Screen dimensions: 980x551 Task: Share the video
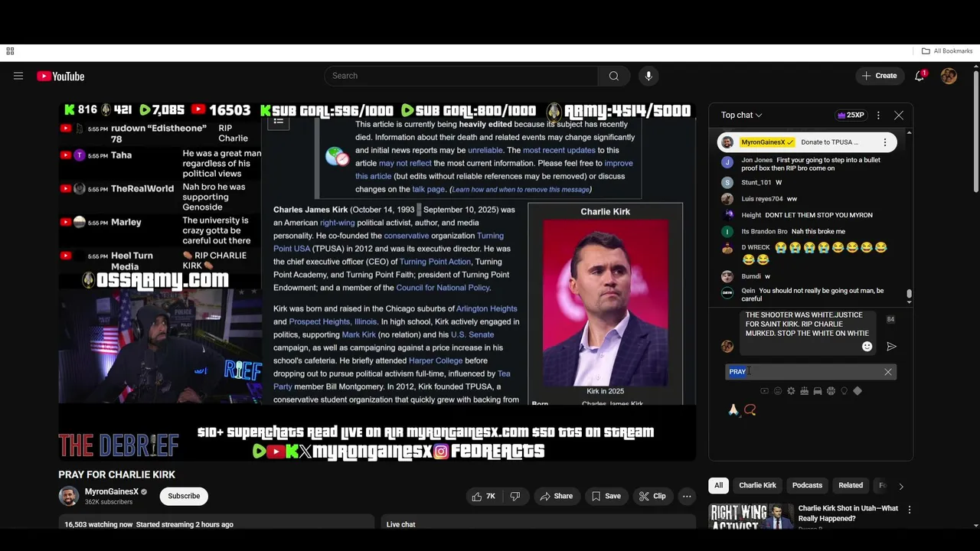pos(556,496)
